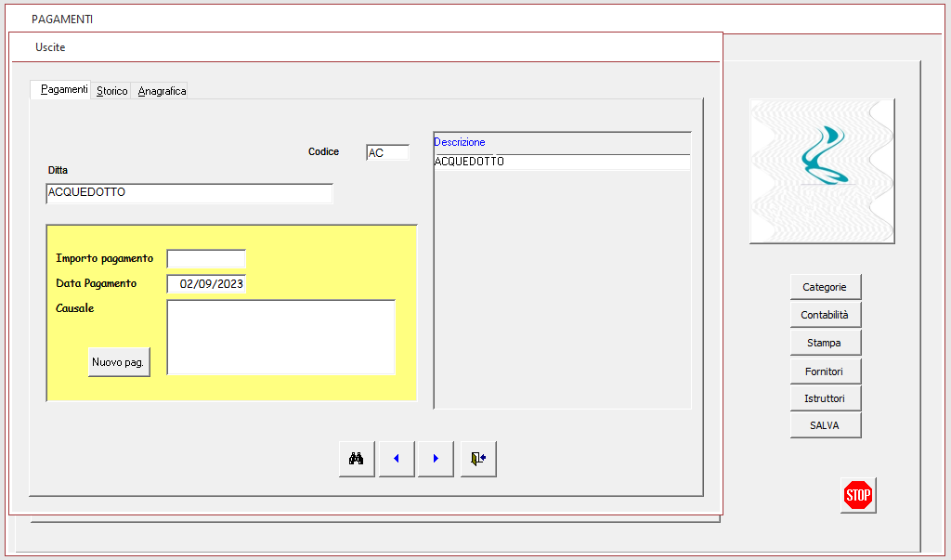Viewport: 951px width, 560px height.
Task: Select ACQUEDOTTO row in Descrizione list
Action: 562,162
